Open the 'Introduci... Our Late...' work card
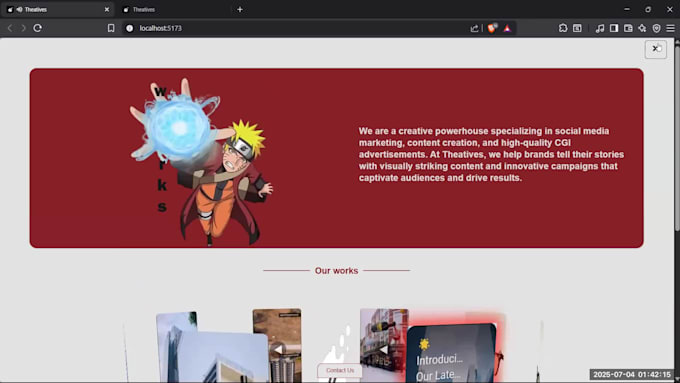 (x=451, y=353)
